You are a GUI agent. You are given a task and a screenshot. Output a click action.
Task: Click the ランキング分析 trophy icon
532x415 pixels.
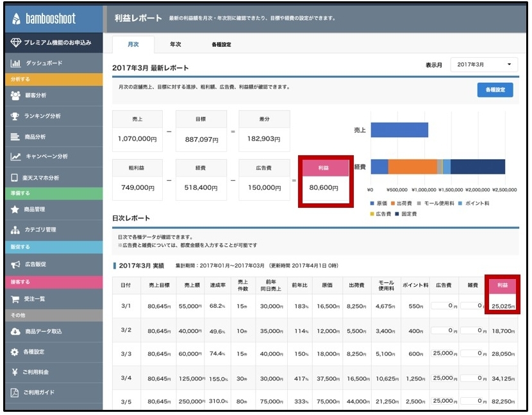pyautogui.click(x=16, y=116)
